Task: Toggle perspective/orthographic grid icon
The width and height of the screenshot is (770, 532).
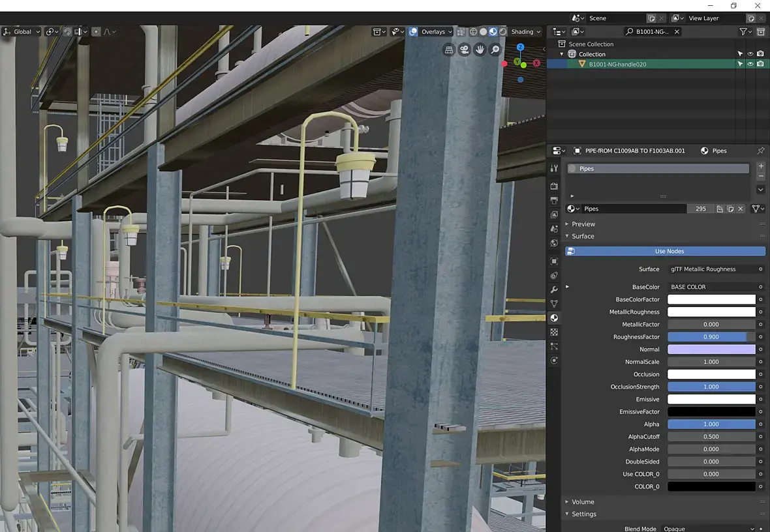Action: click(x=448, y=50)
